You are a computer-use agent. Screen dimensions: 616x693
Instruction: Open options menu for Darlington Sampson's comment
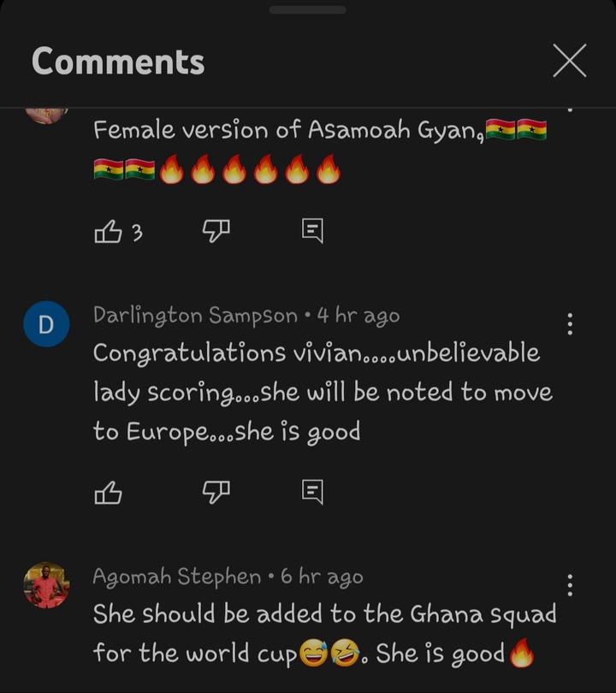pos(570,324)
